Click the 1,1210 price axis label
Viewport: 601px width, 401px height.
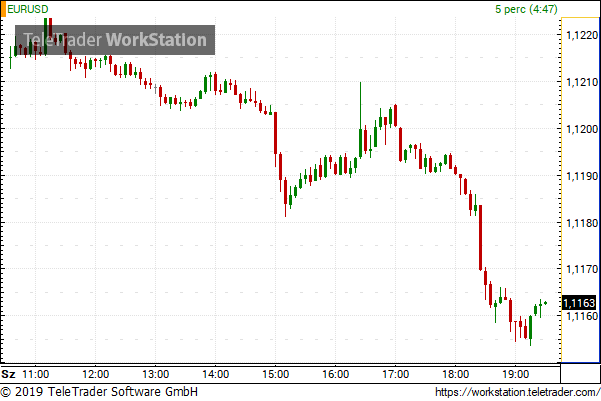point(582,82)
